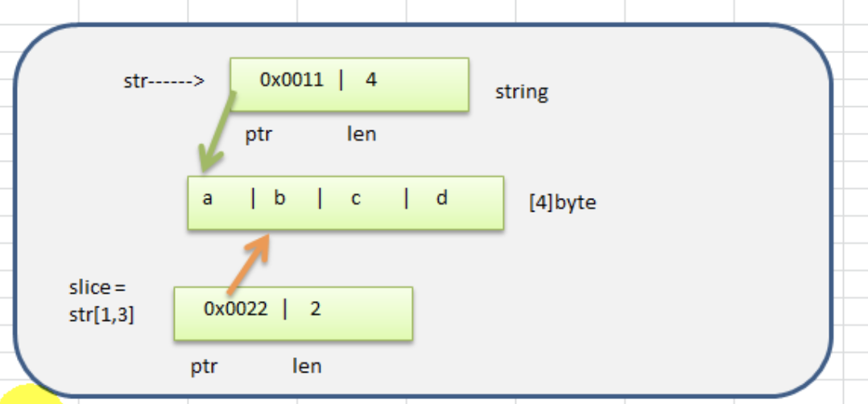The image size is (868, 404).
Task: Select letter "c" in the byte array
Action: [x=355, y=199]
